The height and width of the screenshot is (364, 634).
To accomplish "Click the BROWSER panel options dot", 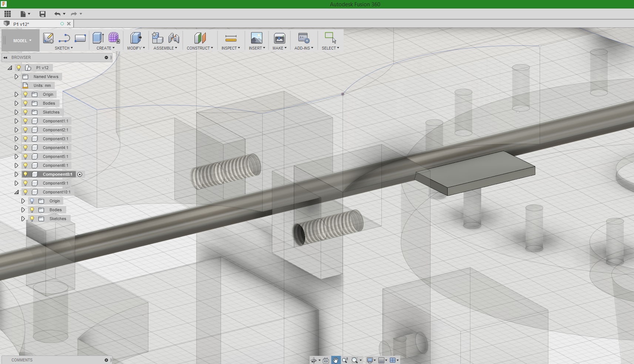I will pyautogui.click(x=106, y=58).
